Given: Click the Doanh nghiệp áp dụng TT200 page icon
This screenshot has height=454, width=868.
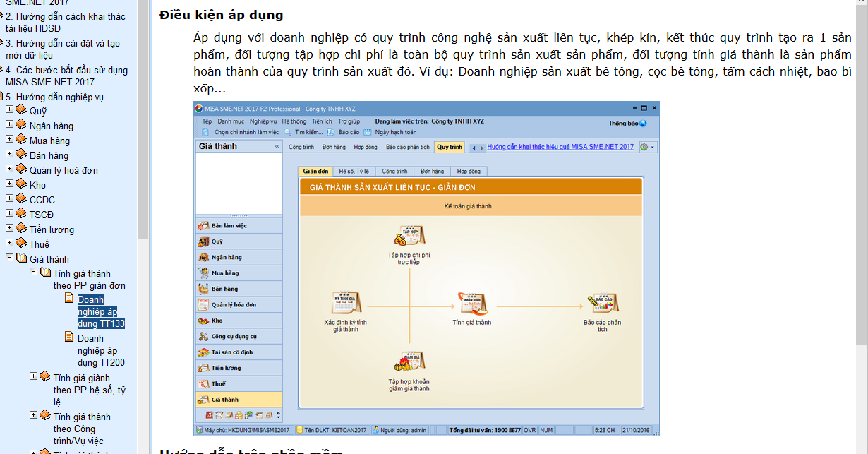Looking at the screenshot, I should [69, 337].
